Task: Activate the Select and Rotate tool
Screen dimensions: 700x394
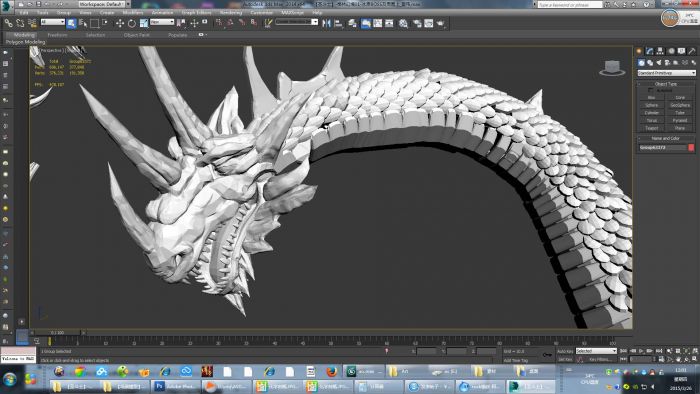Action: pyautogui.click(x=132, y=23)
